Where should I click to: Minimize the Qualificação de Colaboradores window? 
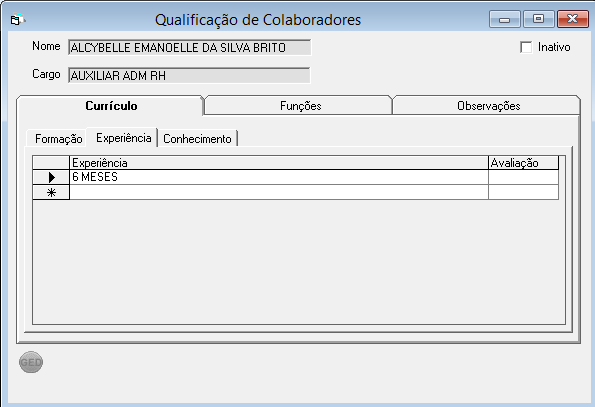(505, 19)
